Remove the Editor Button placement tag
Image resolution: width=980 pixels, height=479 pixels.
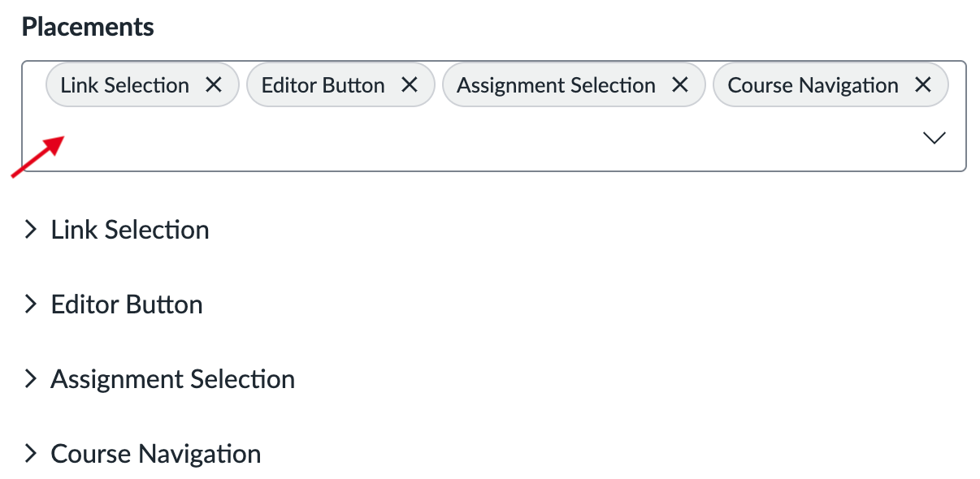pyautogui.click(x=410, y=85)
